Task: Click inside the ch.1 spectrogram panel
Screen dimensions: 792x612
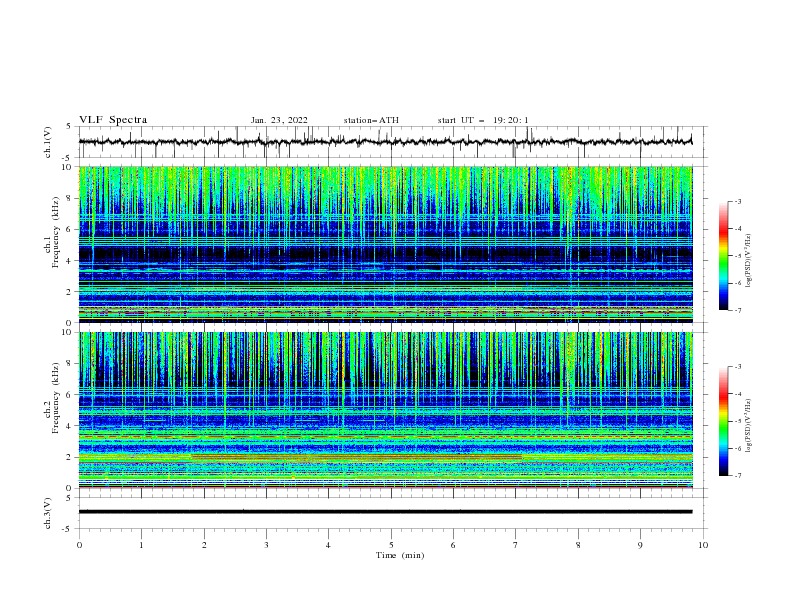Action: tap(385, 244)
